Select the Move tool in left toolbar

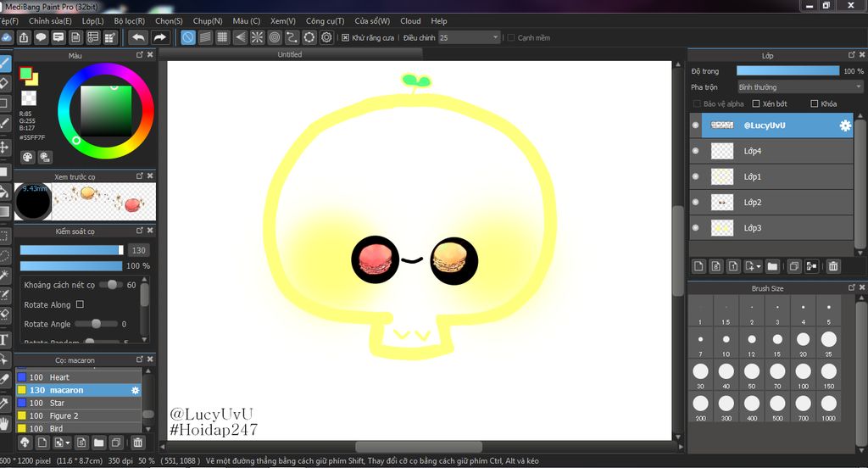[x=4, y=148]
